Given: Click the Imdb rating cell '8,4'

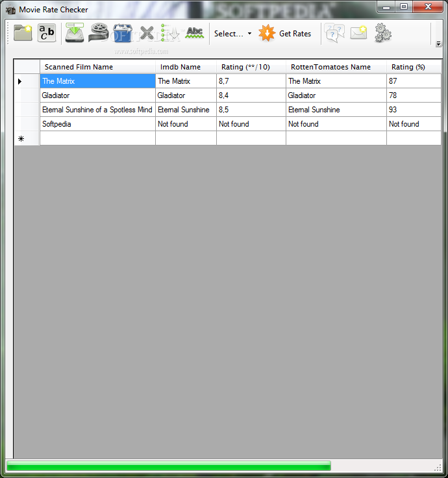Looking at the screenshot, I should (x=251, y=95).
